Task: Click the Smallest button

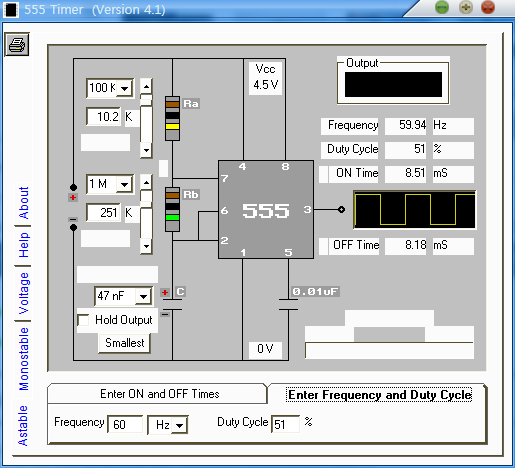Action: click(x=125, y=343)
